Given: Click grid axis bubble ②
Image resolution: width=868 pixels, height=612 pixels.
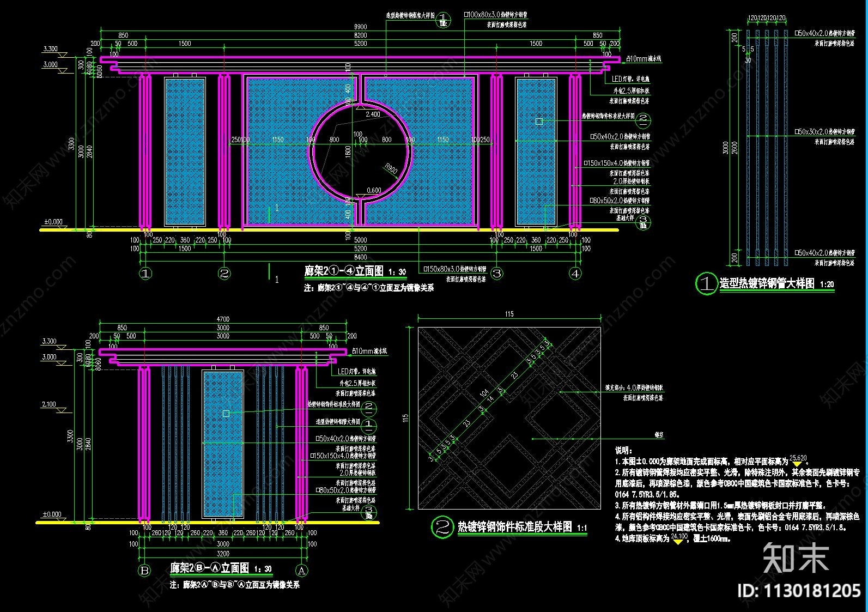Looking at the screenshot, I should (x=224, y=274).
